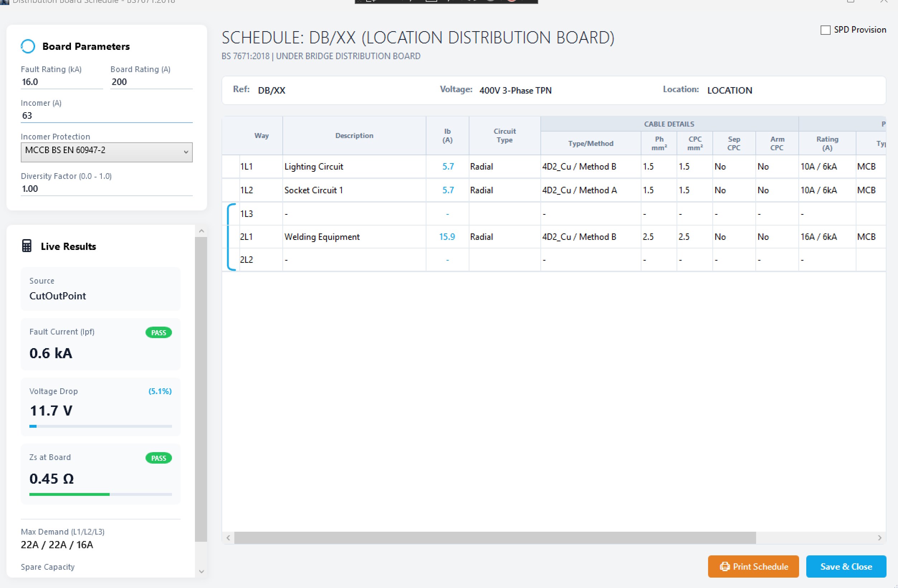Select the Welding Equipment description cell
The image size is (898, 588).
354,237
